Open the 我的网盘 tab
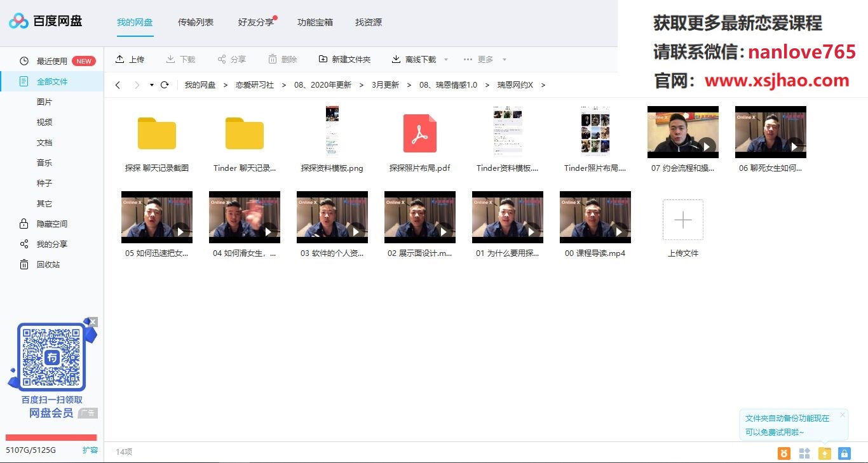868x463 pixels. pos(135,22)
